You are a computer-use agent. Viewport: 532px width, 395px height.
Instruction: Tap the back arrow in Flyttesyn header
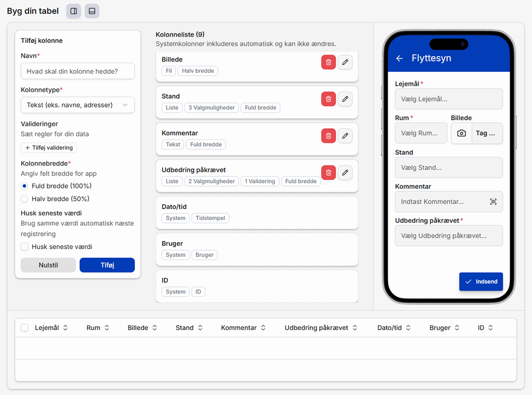click(399, 58)
